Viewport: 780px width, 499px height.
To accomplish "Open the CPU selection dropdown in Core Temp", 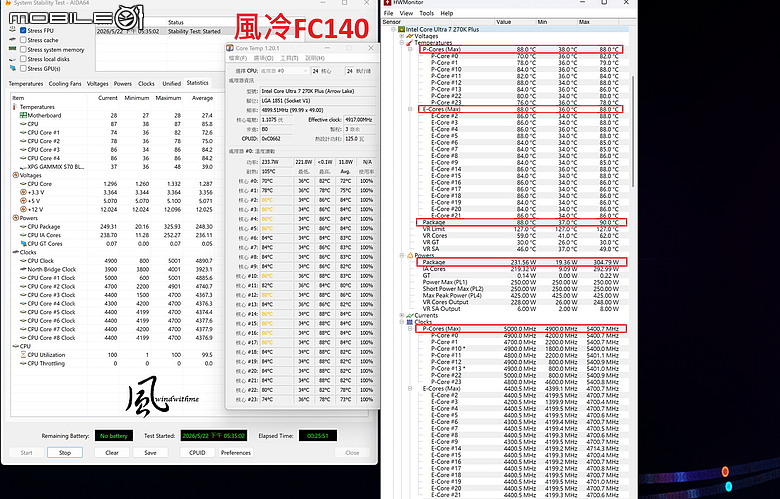I will tap(284, 71).
